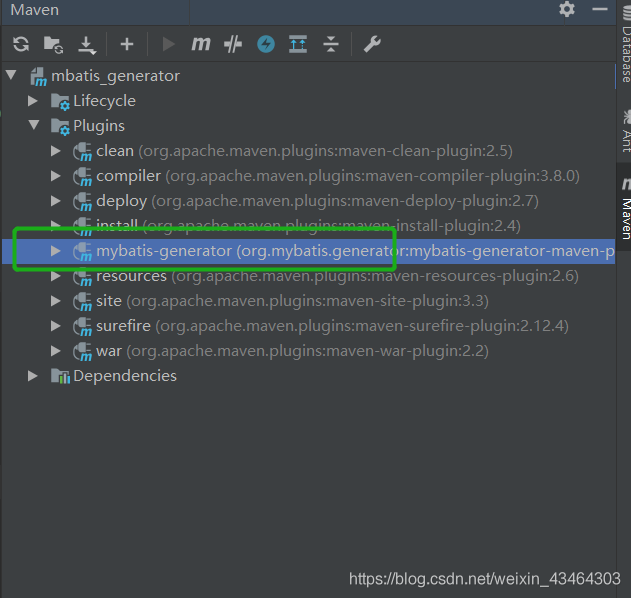Screen dimensions: 631x598
Task: Click the Dependencies library icon
Action: [60, 376]
